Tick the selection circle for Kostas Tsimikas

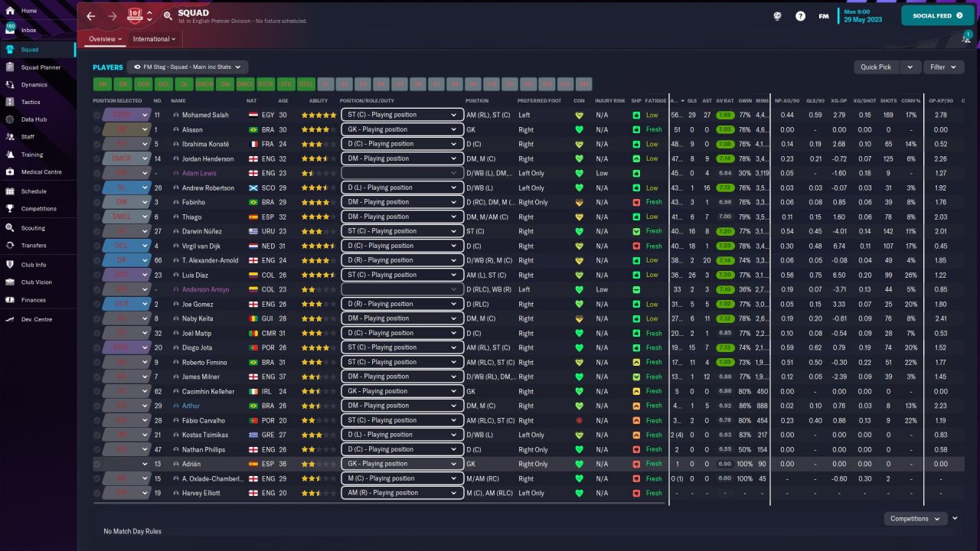tap(97, 435)
